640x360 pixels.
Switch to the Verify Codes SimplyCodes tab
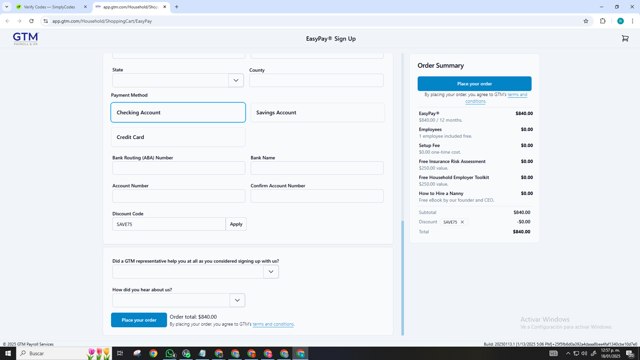click(49, 7)
